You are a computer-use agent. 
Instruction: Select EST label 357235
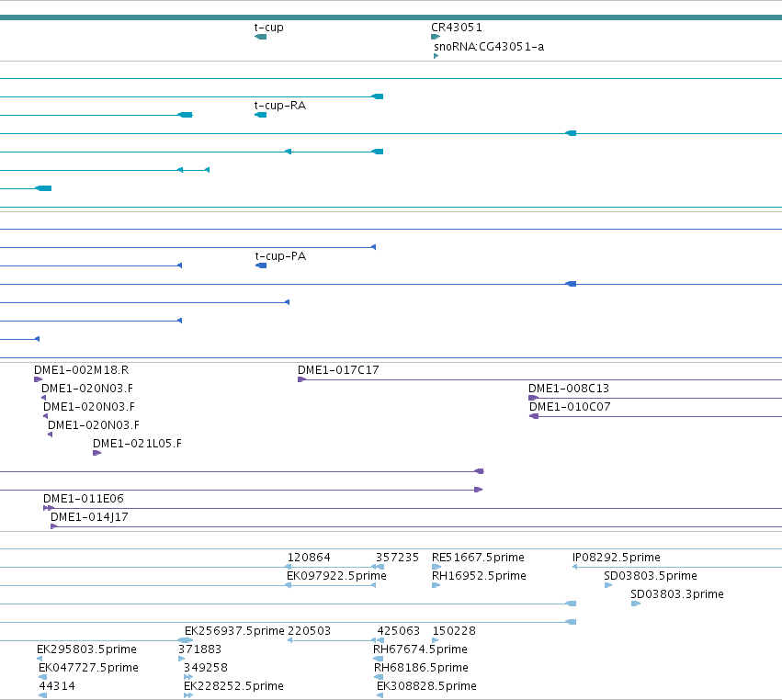[397, 558]
